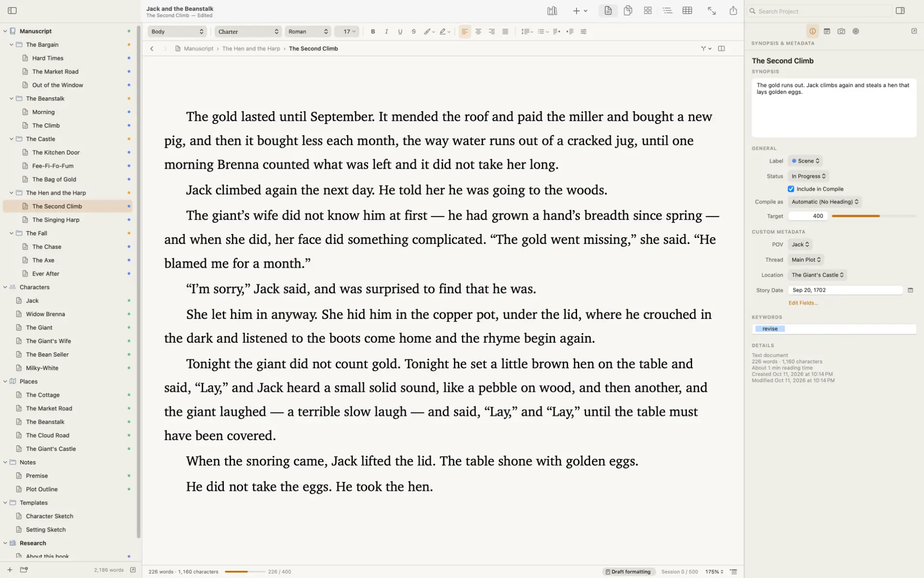
Task: Uncheck Include in Compile
Action: point(791,189)
